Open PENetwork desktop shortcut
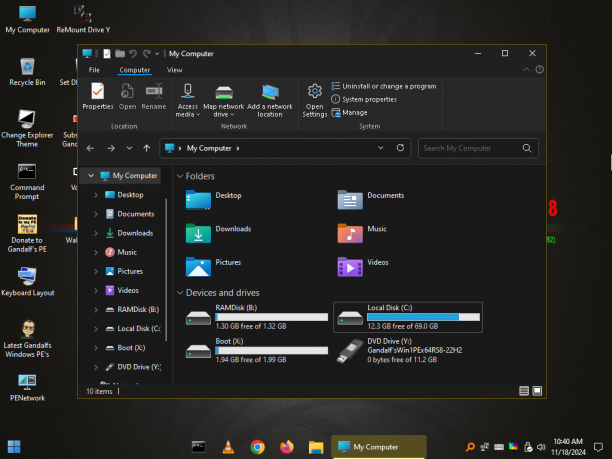 [x=27, y=388]
